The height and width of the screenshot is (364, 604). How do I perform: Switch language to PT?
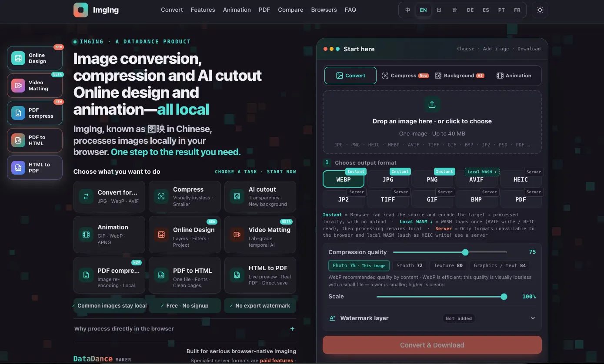pos(501,10)
